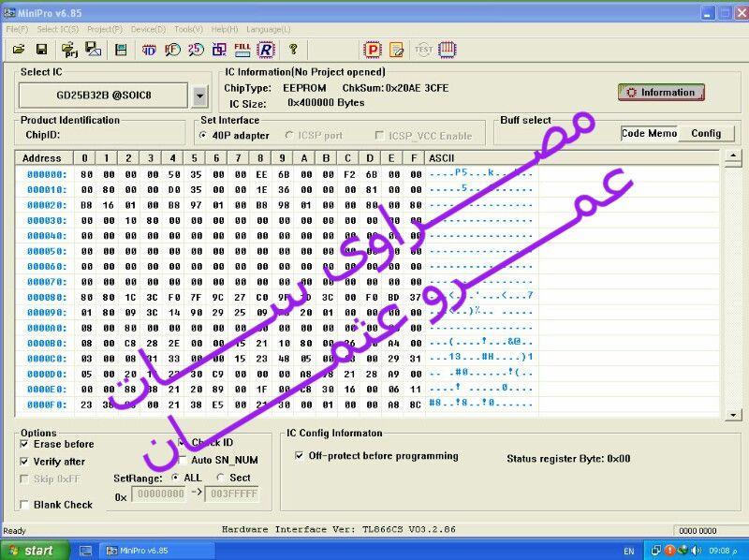Read the chip with the 'R' icon
Screen dimensions: 749x560
[x=266, y=50]
